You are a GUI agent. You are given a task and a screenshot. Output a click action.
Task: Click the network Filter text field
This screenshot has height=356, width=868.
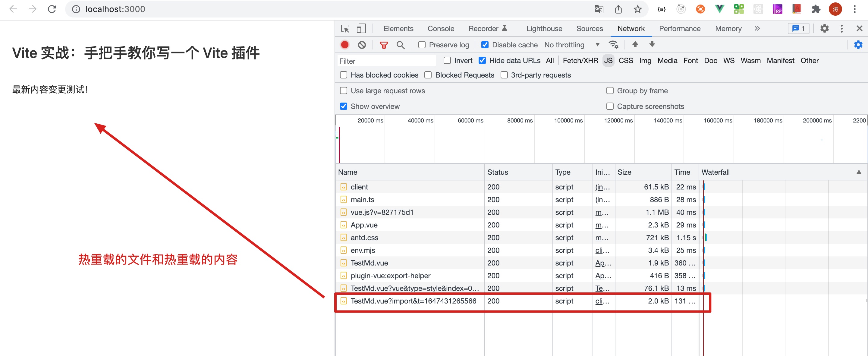tap(386, 61)
